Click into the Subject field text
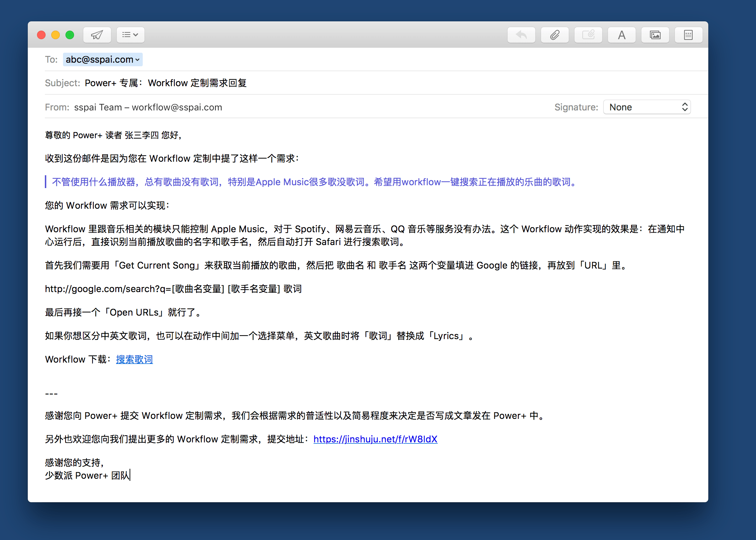 (166, 83)
